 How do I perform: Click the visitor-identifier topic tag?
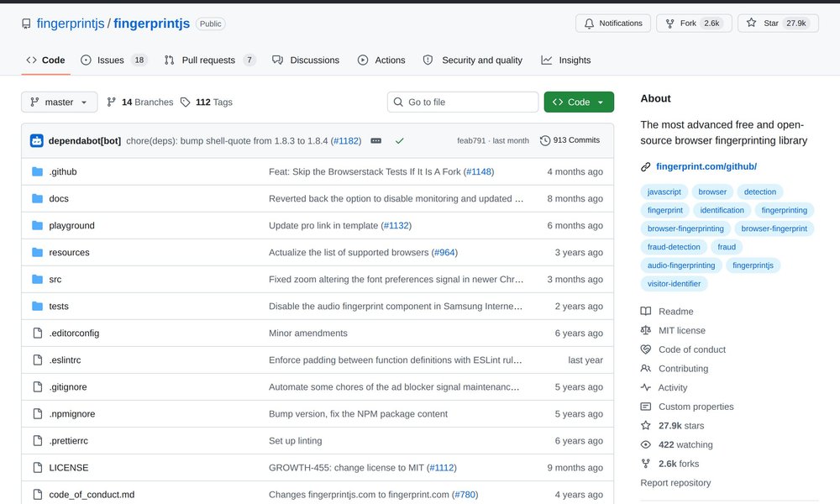point(674,283)
